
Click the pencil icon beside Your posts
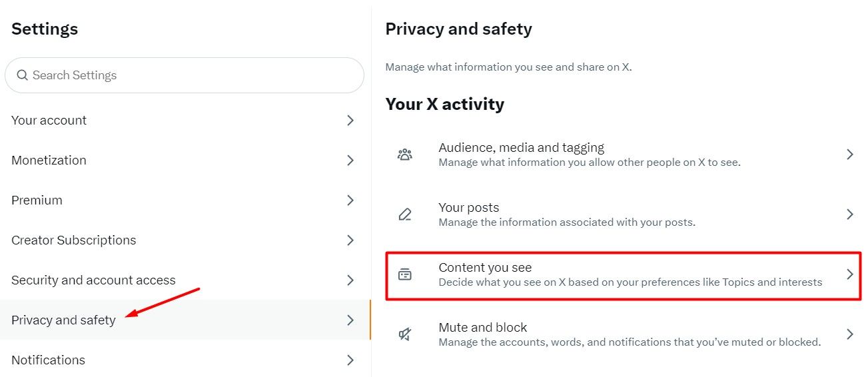pyautogui.click(x=404, y=214)
